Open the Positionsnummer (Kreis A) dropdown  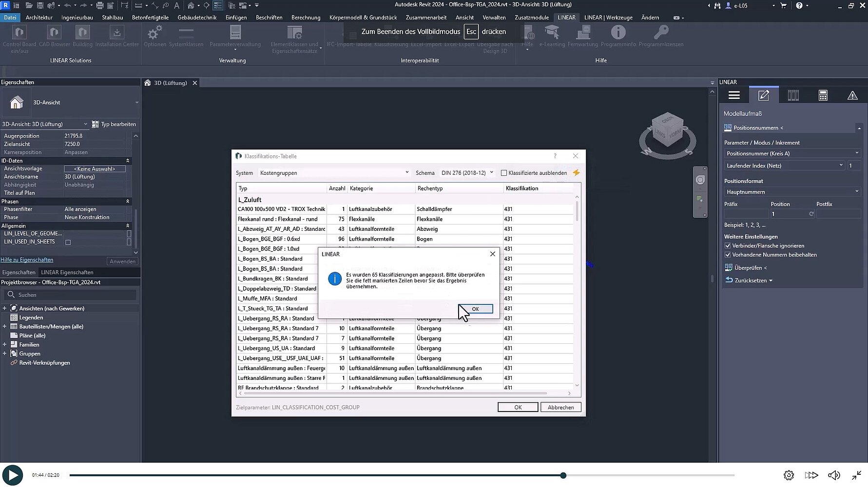pos(792,153)
